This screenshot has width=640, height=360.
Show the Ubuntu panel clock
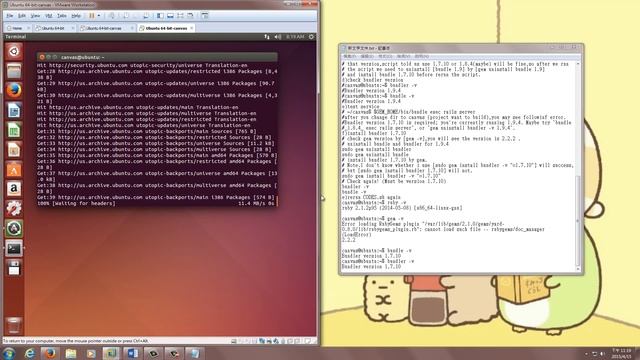[295, 37]
